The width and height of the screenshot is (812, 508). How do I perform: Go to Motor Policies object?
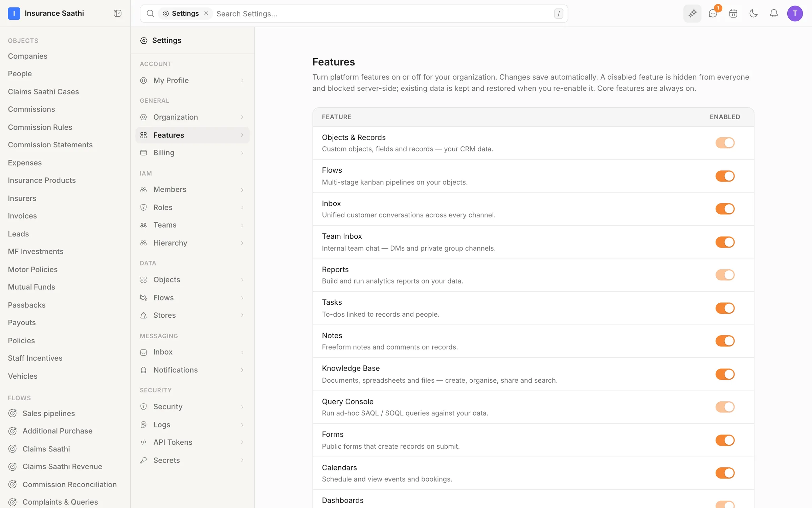[x=33, y=270]
